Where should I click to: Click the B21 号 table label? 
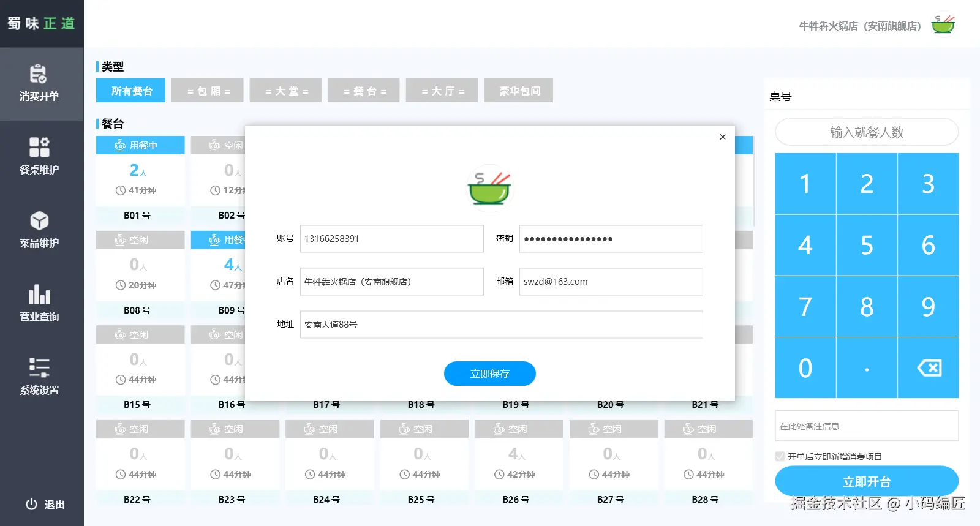coord(705,405)
